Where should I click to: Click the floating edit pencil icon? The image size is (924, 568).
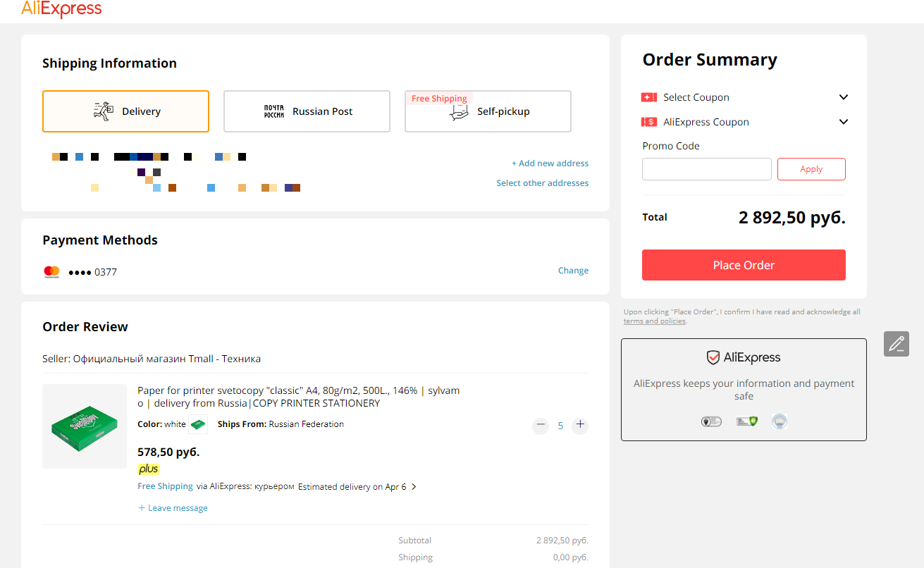[897, 344]
